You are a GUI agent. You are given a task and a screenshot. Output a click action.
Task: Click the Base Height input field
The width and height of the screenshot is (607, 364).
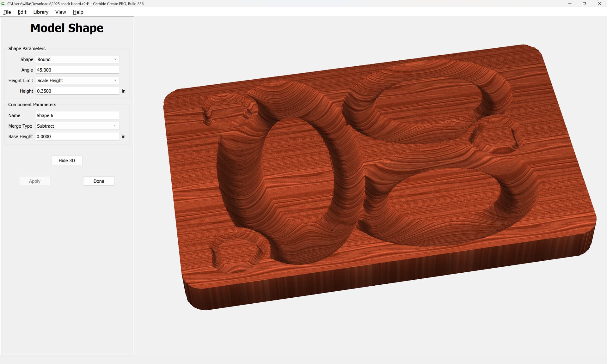coord(77,136)
